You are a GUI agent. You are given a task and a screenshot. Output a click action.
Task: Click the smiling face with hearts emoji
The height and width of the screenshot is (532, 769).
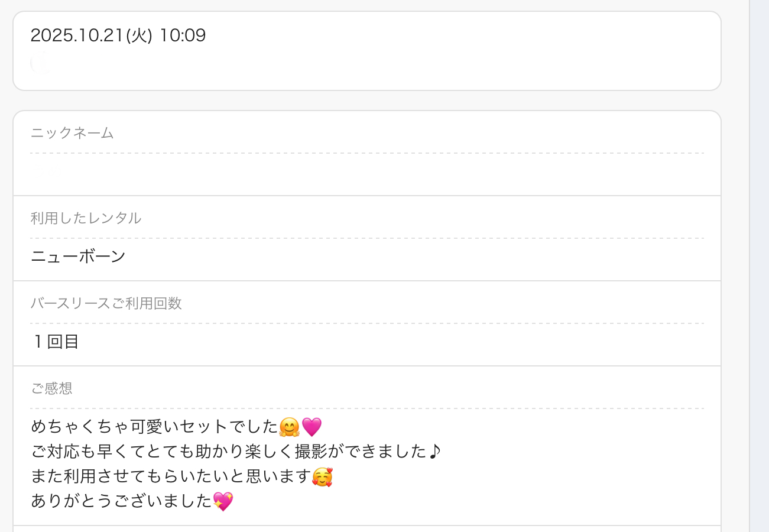(x=322, y=477)
